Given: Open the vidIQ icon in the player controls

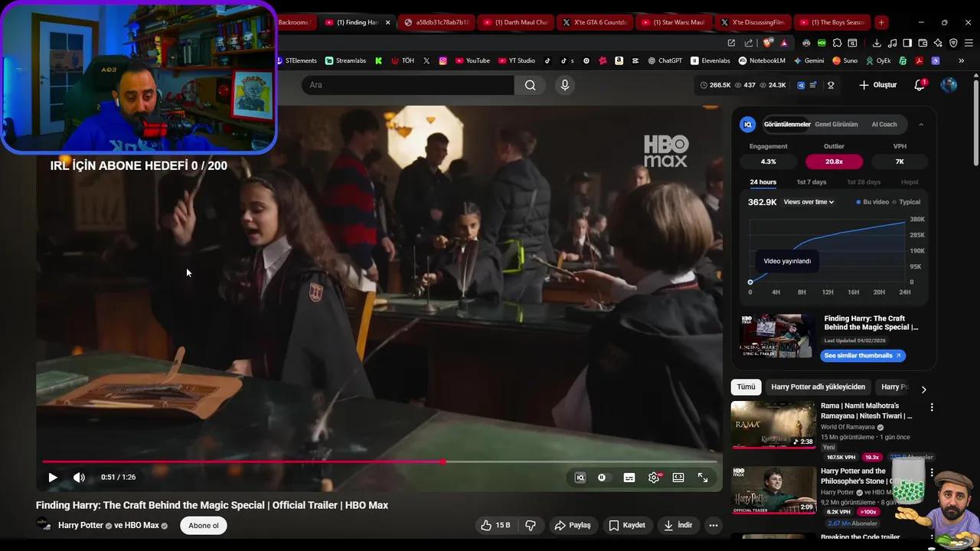Looking at the screenshot, I should (580, 477).
